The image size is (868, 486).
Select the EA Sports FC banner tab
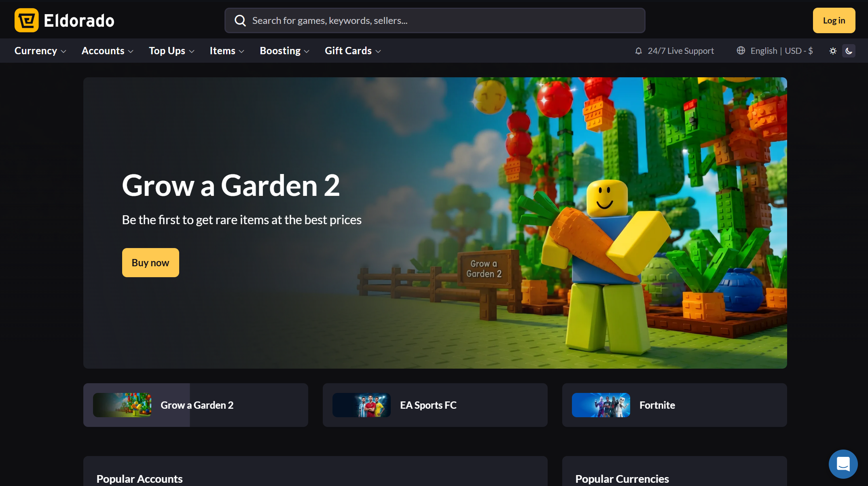tap(435, 405)
